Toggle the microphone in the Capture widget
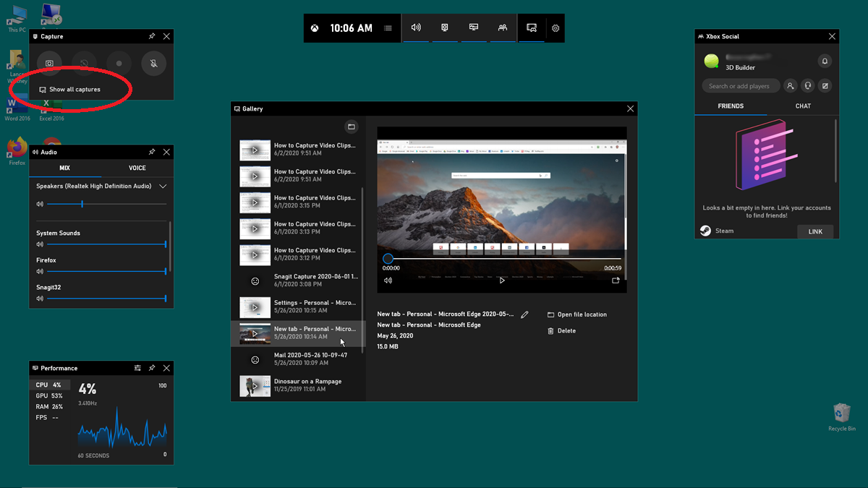868x488 pixels. pyautogui.click(x=153, y=64)
